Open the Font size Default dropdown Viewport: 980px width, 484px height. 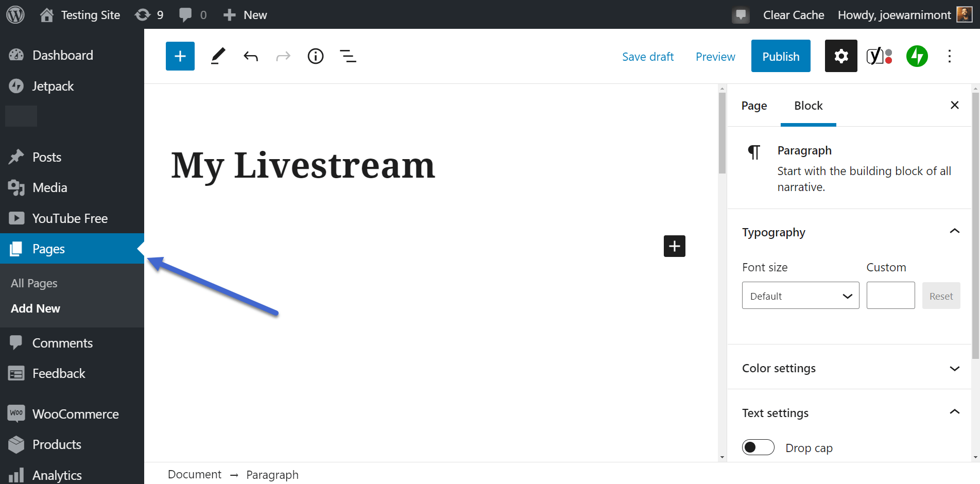(x=801, y=296)
